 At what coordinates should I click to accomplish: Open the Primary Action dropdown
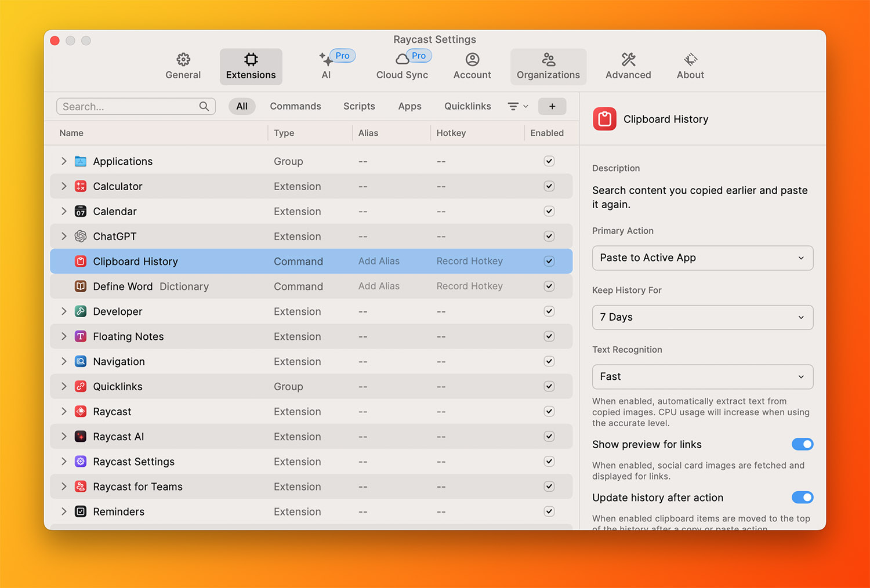point(702,258)
